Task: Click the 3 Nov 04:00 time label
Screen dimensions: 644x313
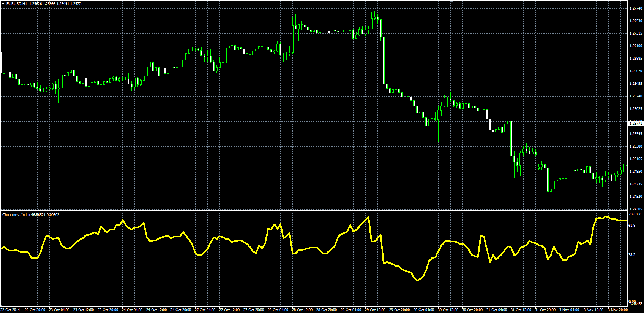Action: pos(569,310)
